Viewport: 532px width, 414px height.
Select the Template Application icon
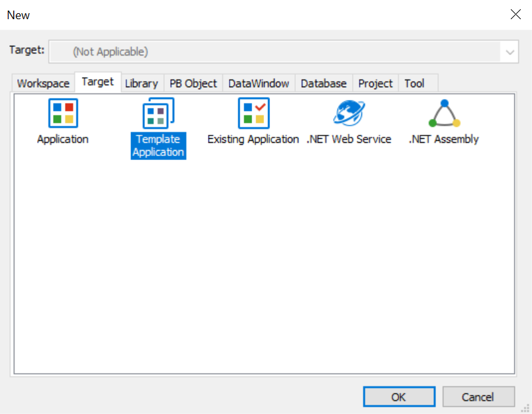click(158, 113)
